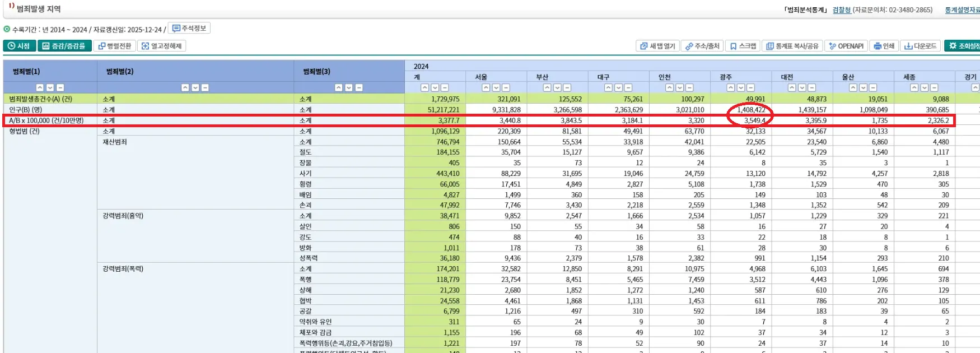Screen dimensions: 980x353
Task: Sort 서울 column in ascending order
Action: click(486, 88)
